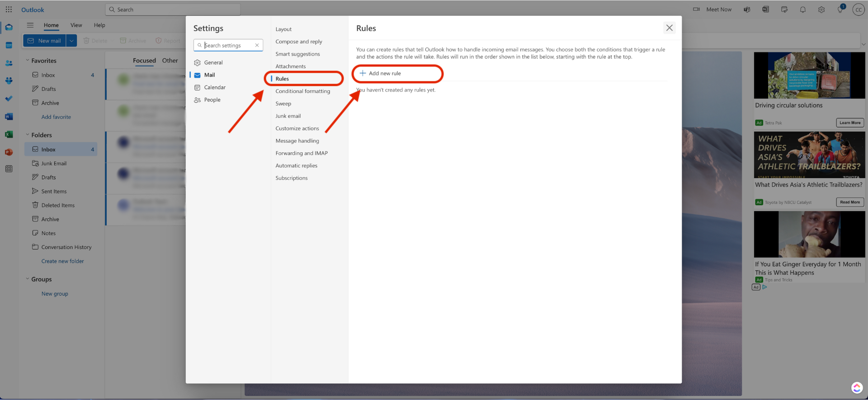Click the Meet Now button
This screenshot has height=400, width=868.
pyautogui.click(x=712, y=9)
